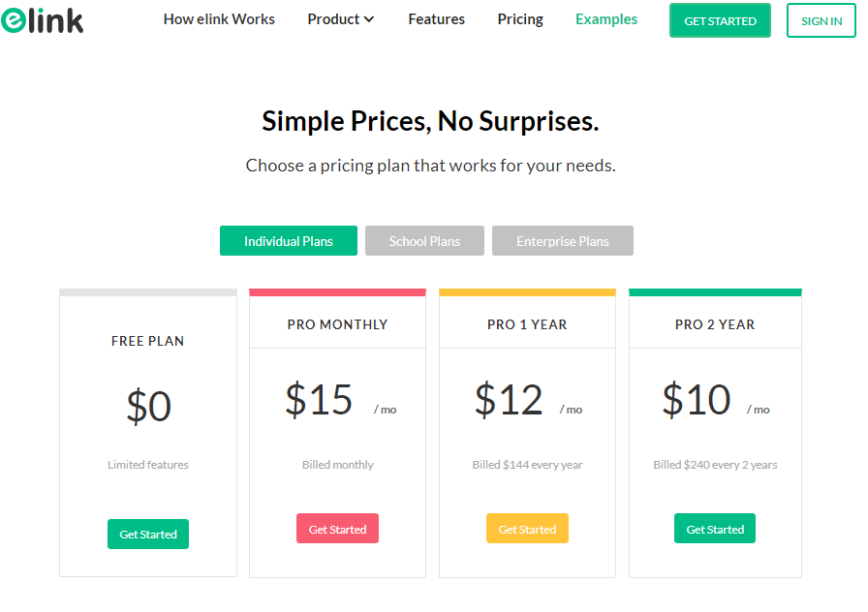This screenshot has height=612, width=868.
Task: Choose Pro 2 Year Get Started button
Action: pos(715,529)
